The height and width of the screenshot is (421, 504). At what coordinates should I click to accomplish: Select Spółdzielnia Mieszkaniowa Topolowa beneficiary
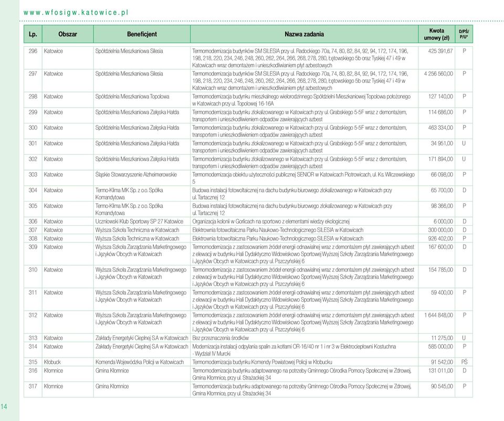(x=132, y=97)
